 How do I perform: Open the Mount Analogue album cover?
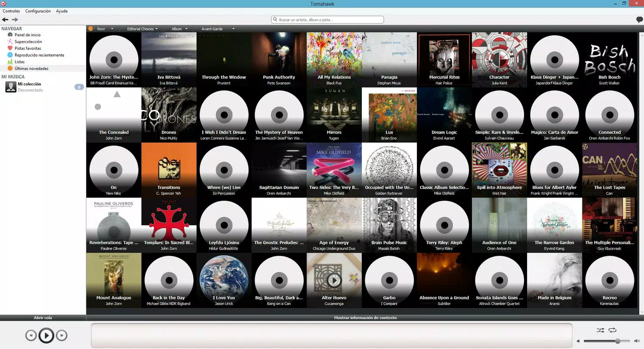tap(113, 281)
